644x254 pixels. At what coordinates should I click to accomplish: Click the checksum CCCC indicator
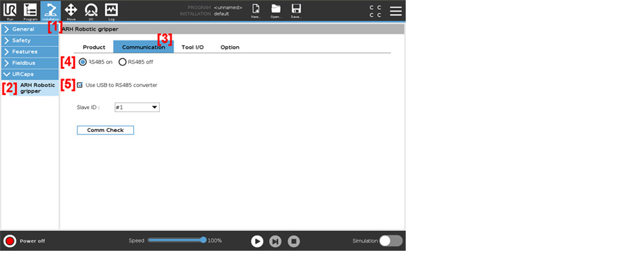tap(375, 11)
